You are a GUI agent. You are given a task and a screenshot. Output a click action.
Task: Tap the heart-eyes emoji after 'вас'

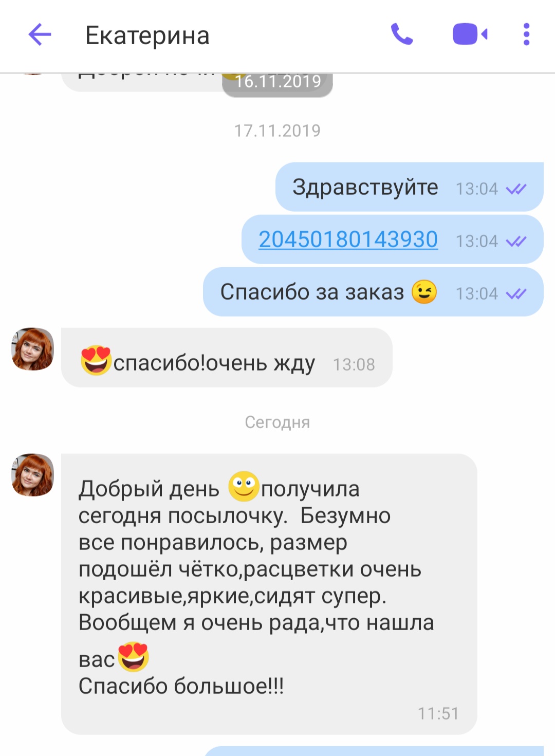coord(133,657)
